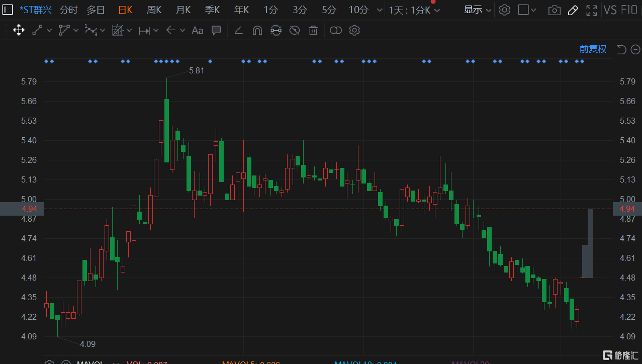Open the F10 company info
The height and width of the screenshot is (364, 642).
pos(629,10)
